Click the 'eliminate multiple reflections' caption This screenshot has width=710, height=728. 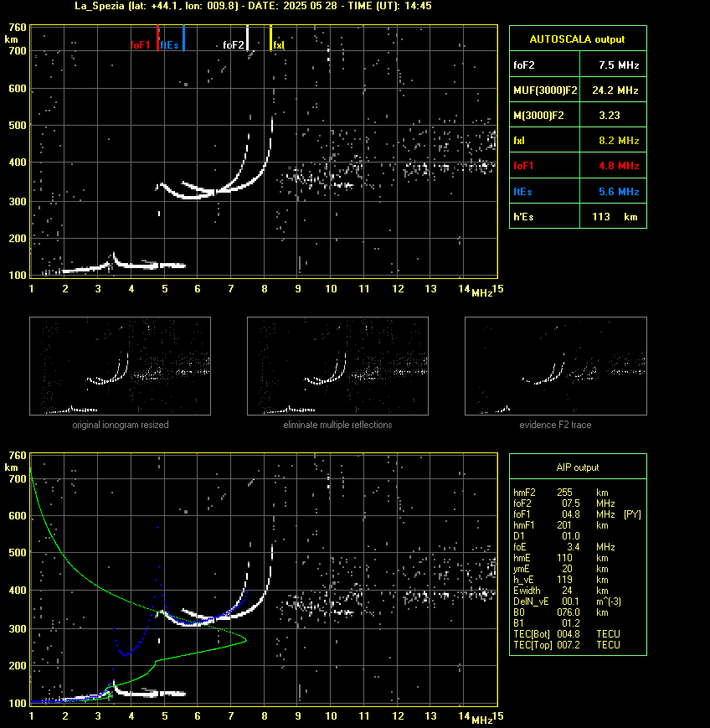click(337, 425)
